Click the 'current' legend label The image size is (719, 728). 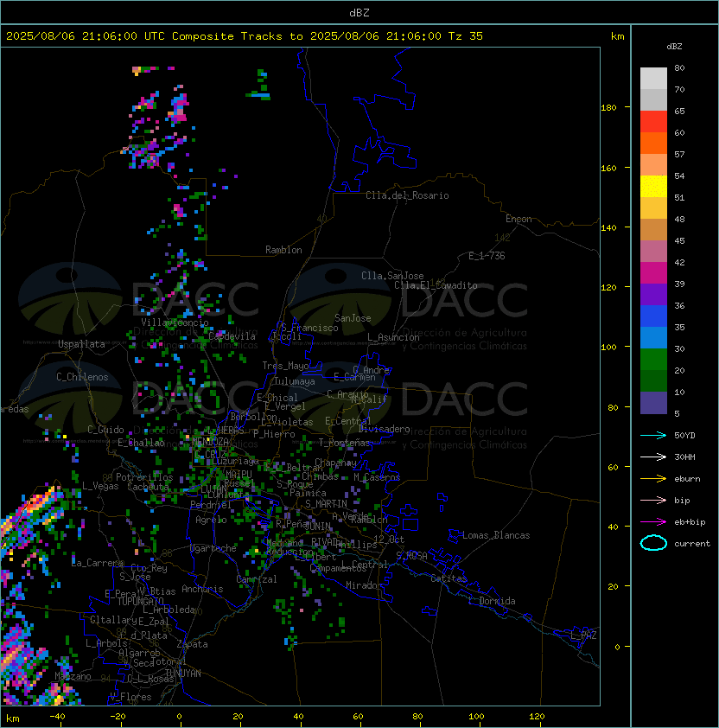point(692,544)
